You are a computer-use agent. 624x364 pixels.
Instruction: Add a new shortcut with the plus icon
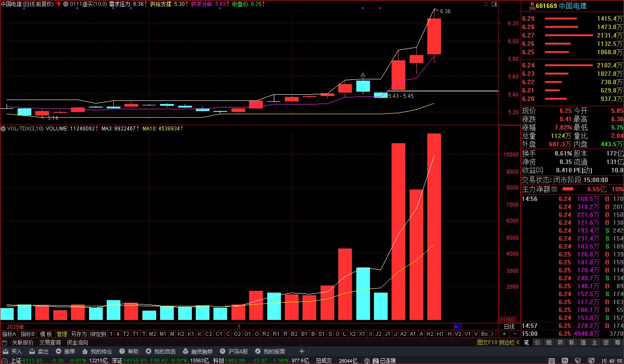pos(302,351)
